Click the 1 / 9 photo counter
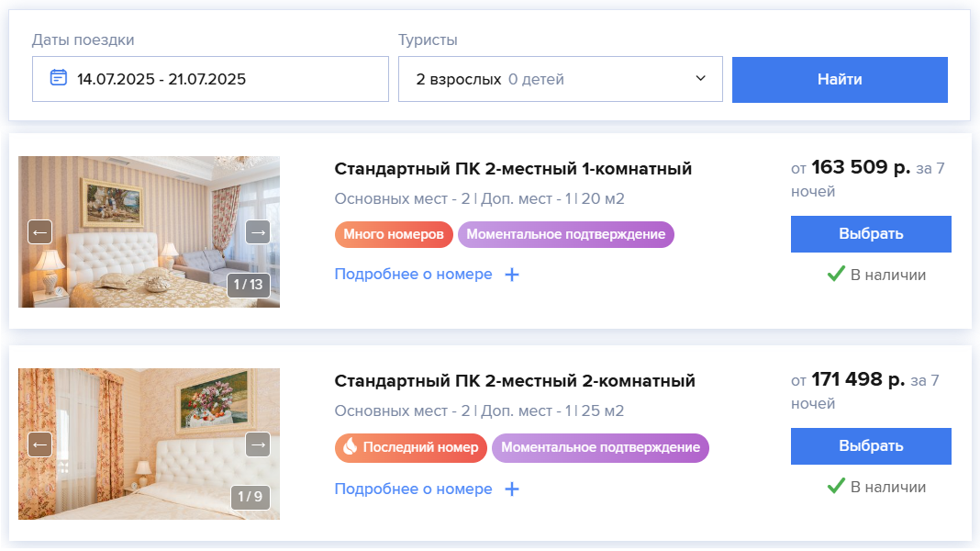 (250, 497)
